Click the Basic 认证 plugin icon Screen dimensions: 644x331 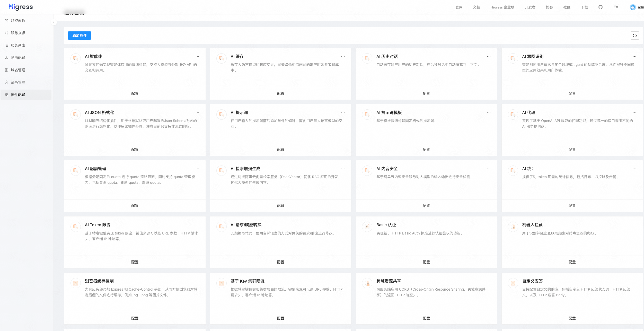(x=367, y=227)
